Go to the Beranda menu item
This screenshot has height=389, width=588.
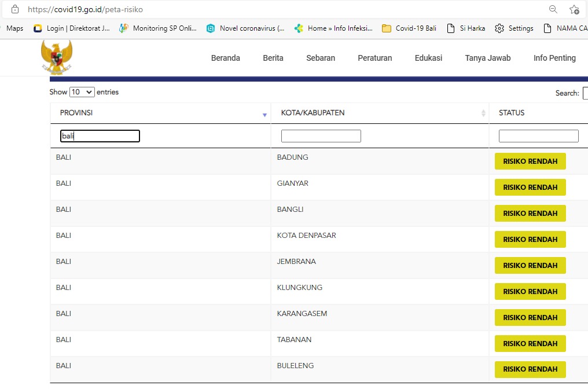[x=225, y=58]
